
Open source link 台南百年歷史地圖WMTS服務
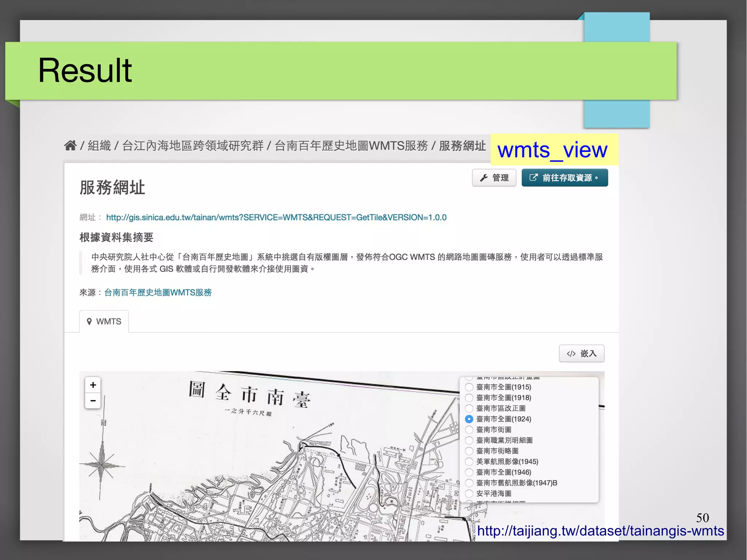point(158,293)
